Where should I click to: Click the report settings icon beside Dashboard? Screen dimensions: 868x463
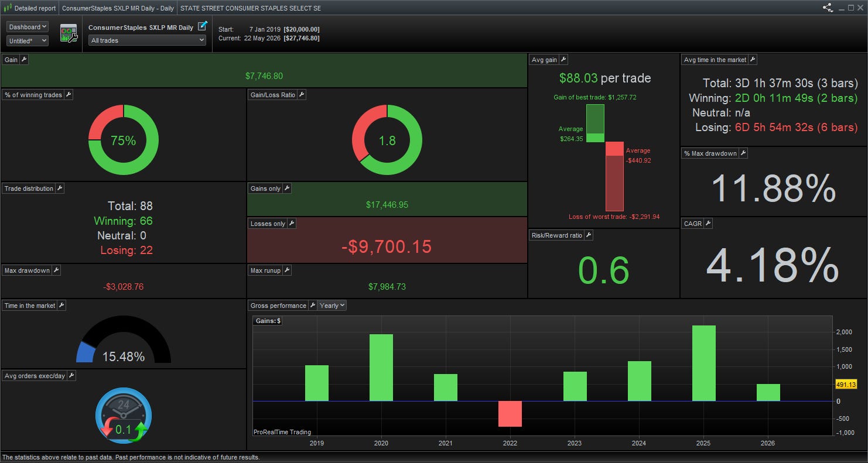point(69,33)
